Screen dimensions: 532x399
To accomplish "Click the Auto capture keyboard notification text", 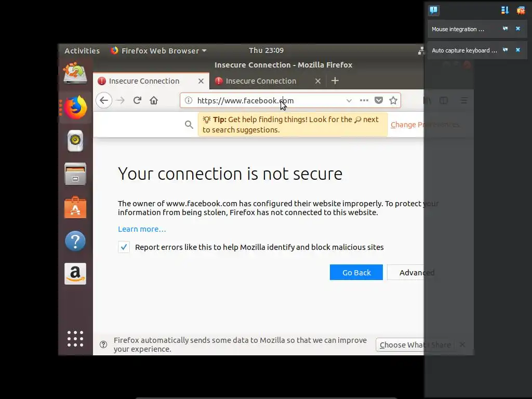I will click(x=464, y=50).
